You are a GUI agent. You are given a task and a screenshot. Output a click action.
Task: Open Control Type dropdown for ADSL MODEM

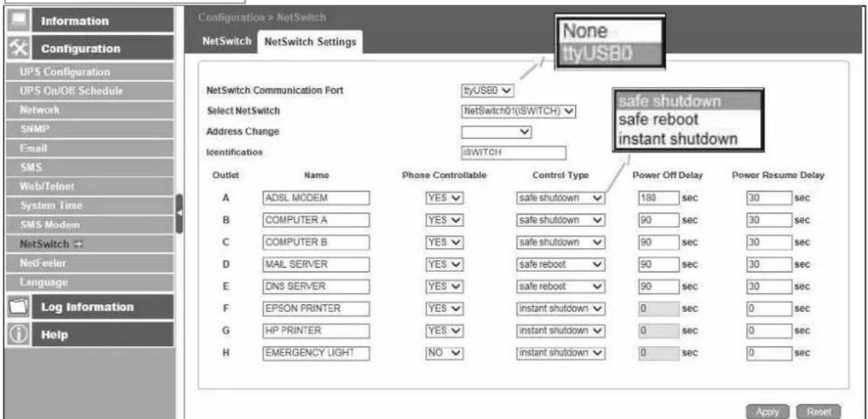tap(560, 198)
